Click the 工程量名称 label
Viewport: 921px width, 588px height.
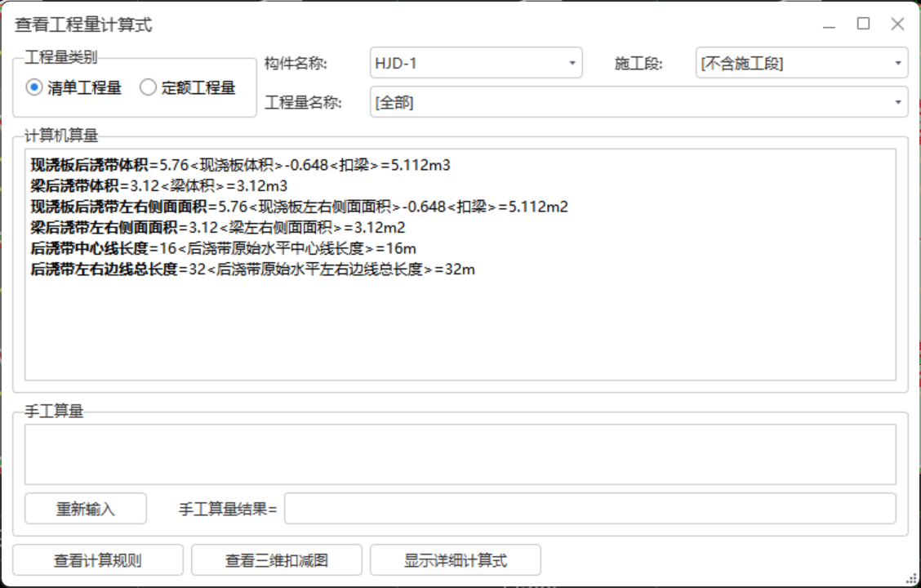pyautogui.click(x=303, y=102)
